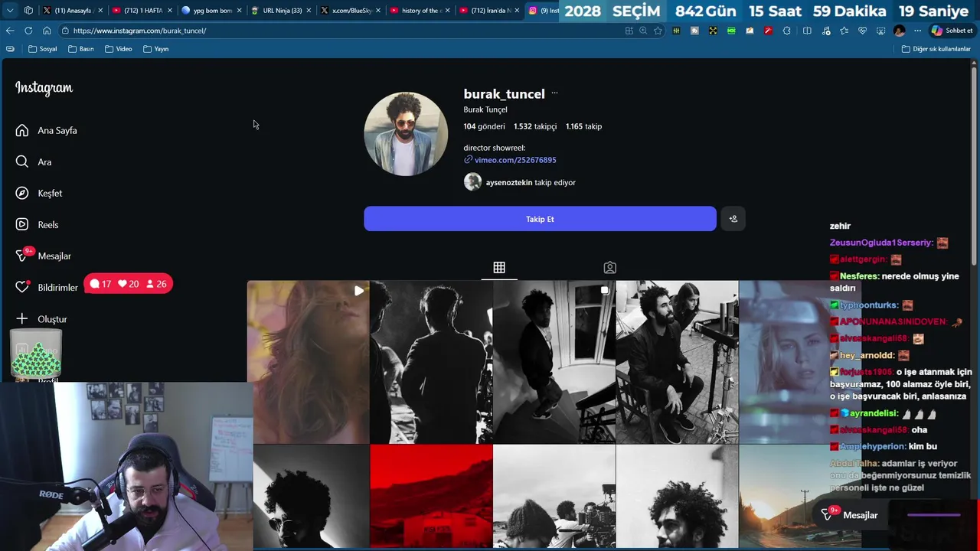This screenshot has width=980, height=551.
Task: Open the floating Mesajlar button at bottom right
Action: tap(851, 515)
